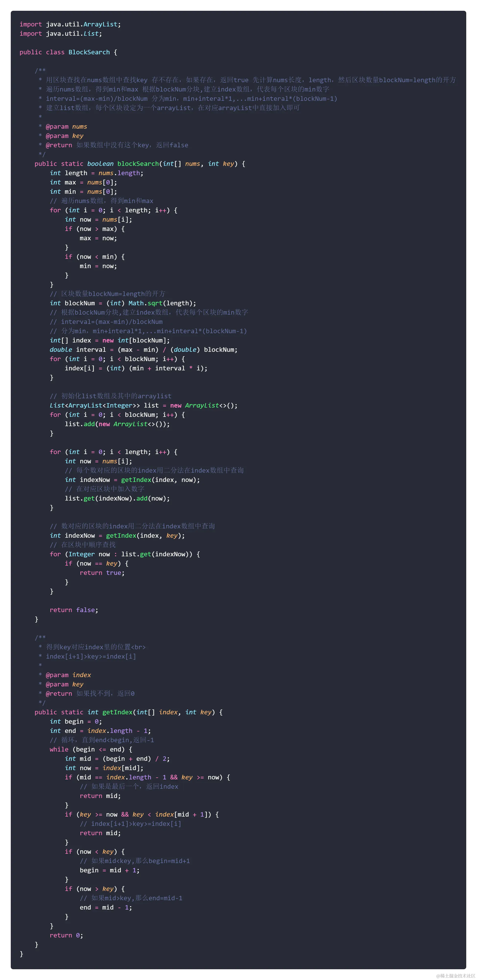Click the sqrt call after Math
This screenshot has width=477, height=980.
pos(155,303)
